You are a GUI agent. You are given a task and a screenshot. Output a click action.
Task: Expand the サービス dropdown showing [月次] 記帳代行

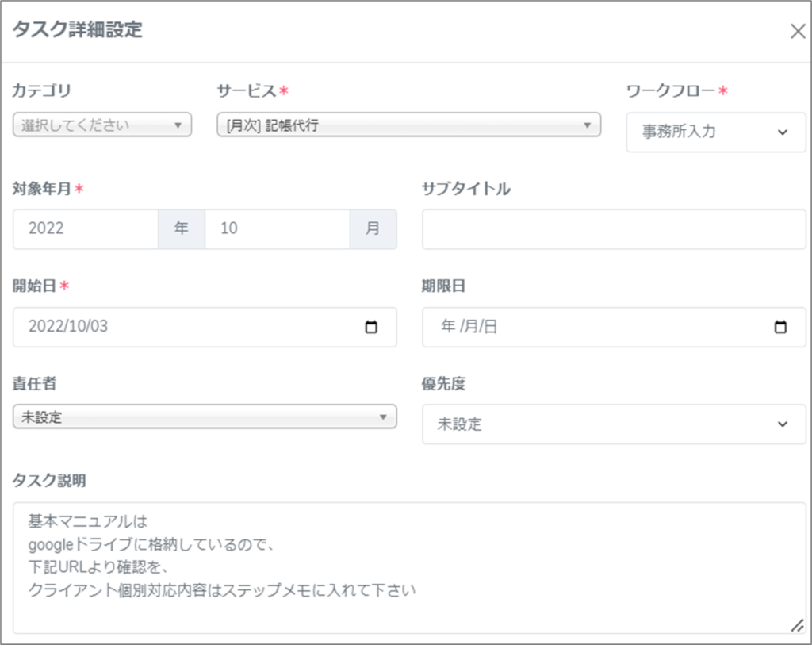point(408,125)
